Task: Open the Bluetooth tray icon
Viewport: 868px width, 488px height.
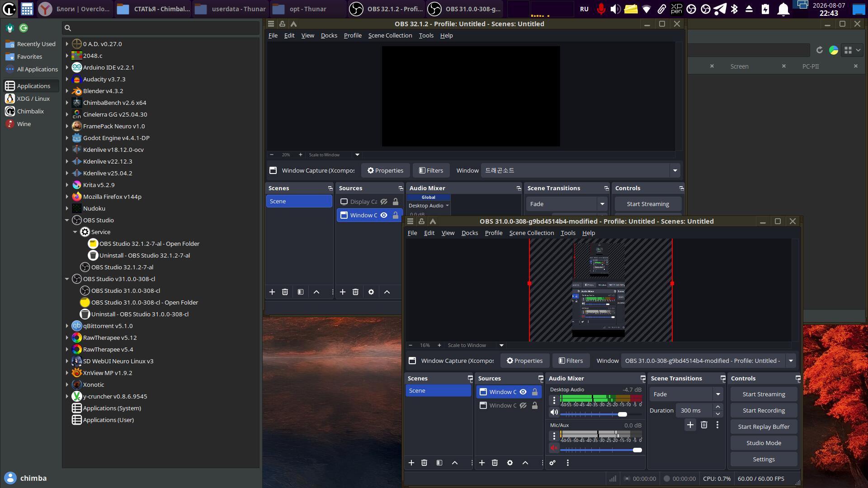Action: pos(734,9)
